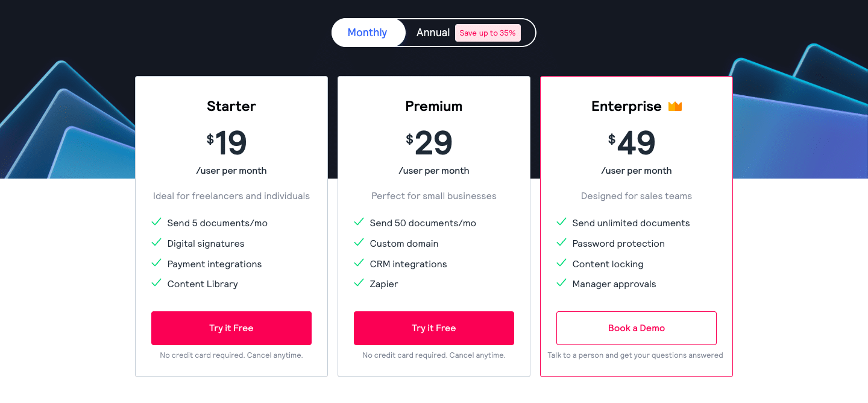Click Send unlimited documents feature text
Image resolution: width=868 pixels, height=403 pixels.
point(631,223)
